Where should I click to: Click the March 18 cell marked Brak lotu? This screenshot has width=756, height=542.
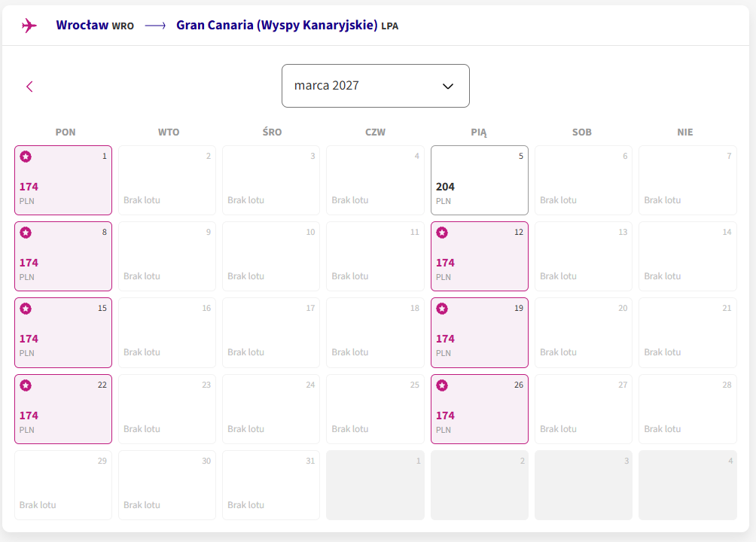coord(375,333)
